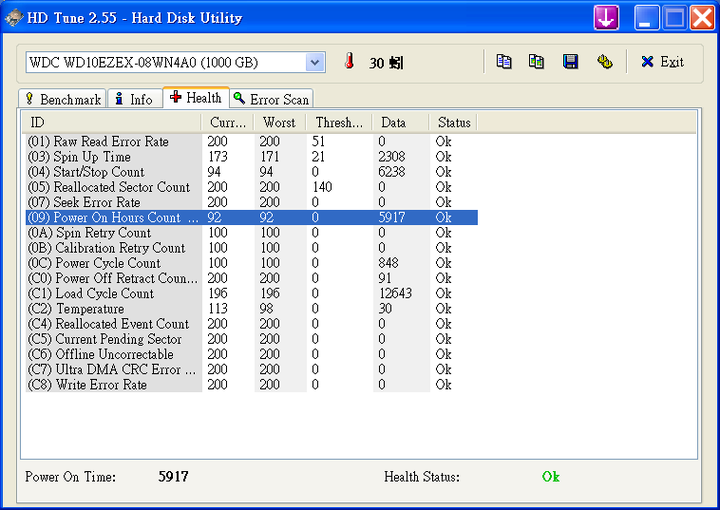Sort by the Worst column header
This screenshot has height=510, width=720.
tap(280, 123)
